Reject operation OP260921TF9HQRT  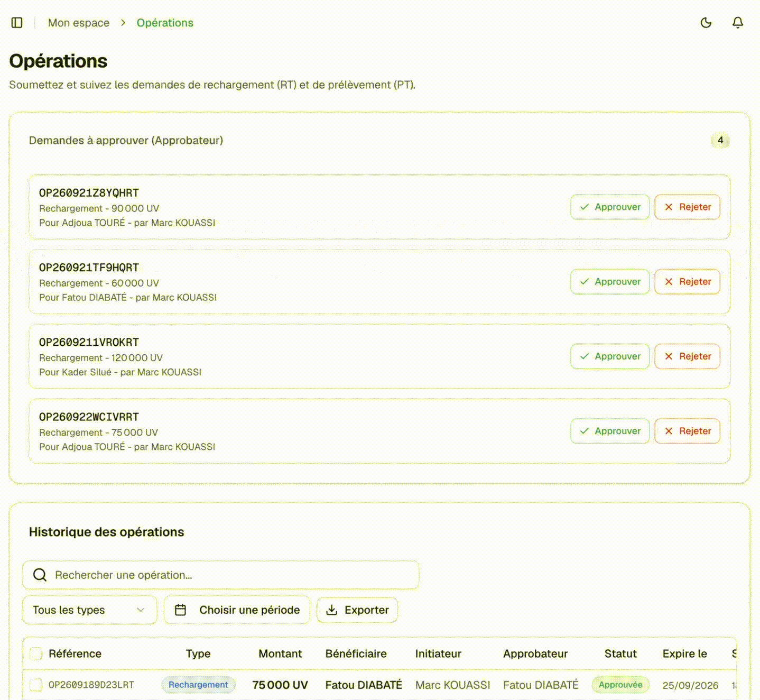click(x=687, y=282)
